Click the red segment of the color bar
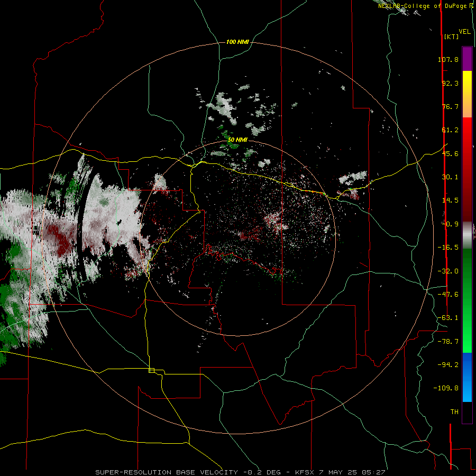The height and width of the screenshot is (476, 476). click(467, 169)
